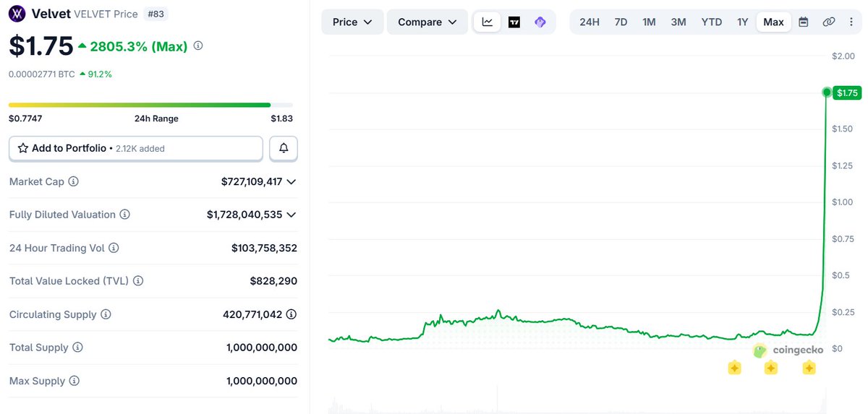Click the $103,758,352 trading volume value
Screen dimensions: 868x414
264,248
